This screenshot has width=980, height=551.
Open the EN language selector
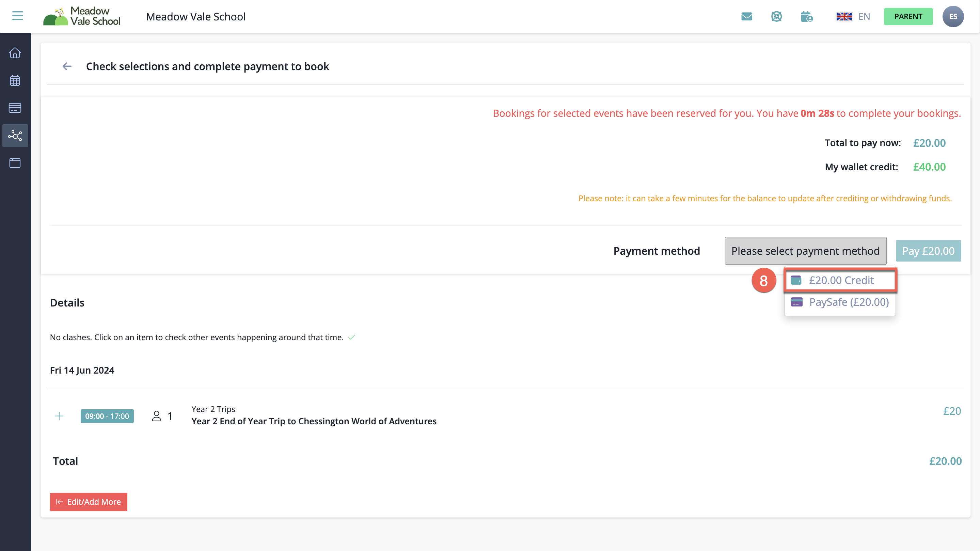tap(853, 16)
